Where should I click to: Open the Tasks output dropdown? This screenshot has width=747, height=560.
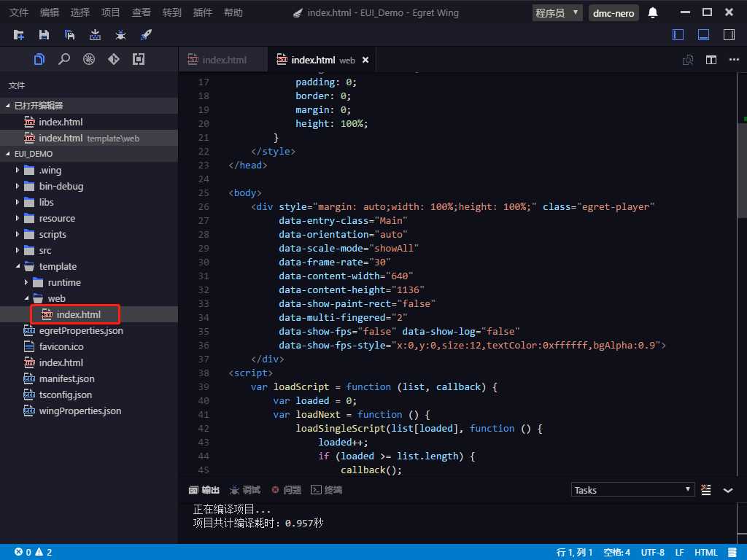coord(632,490)
